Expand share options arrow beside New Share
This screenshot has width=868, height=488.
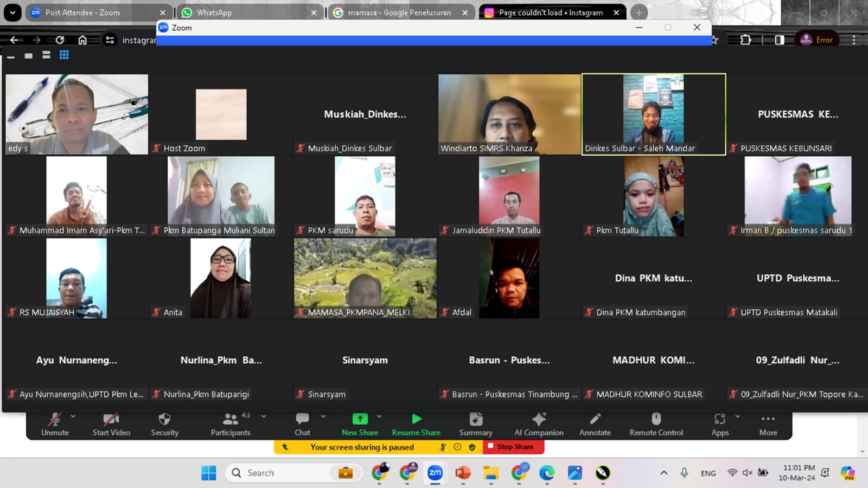pyautogui.click(x=379, y=416)
